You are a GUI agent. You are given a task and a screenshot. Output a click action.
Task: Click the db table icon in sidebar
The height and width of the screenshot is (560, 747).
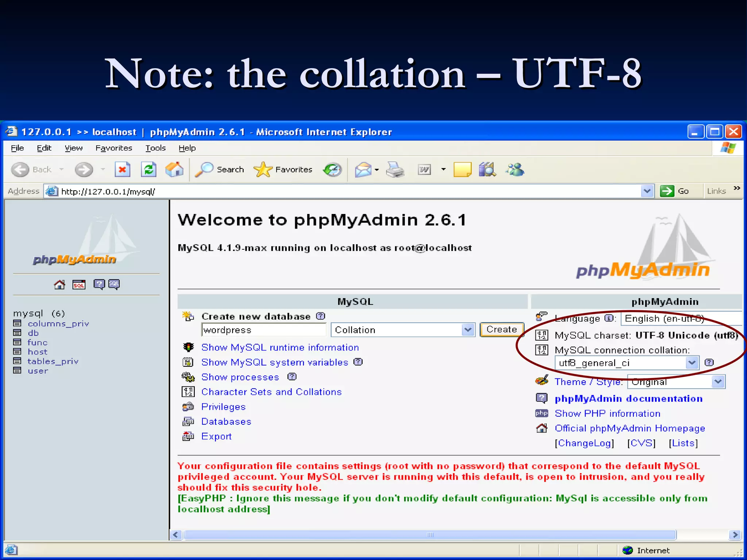coord(17,332)
